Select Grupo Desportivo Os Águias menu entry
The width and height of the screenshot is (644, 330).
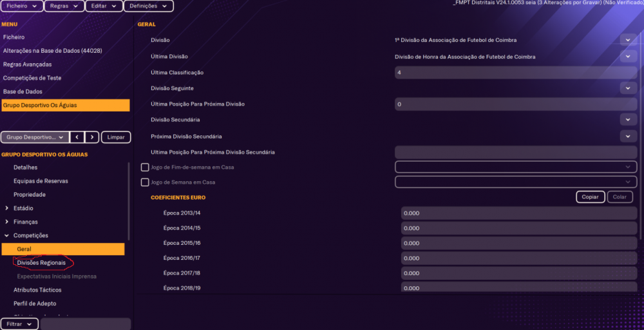click(65, 105)
